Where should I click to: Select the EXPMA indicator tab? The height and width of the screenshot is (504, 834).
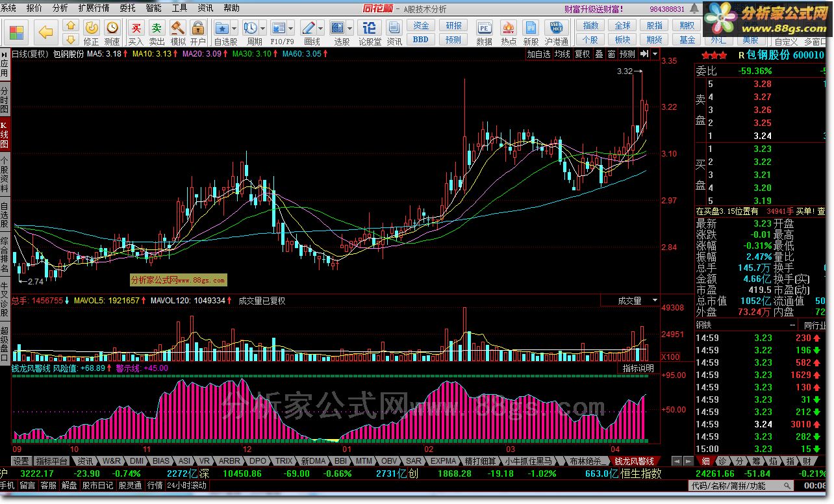[x=442, y=461]
